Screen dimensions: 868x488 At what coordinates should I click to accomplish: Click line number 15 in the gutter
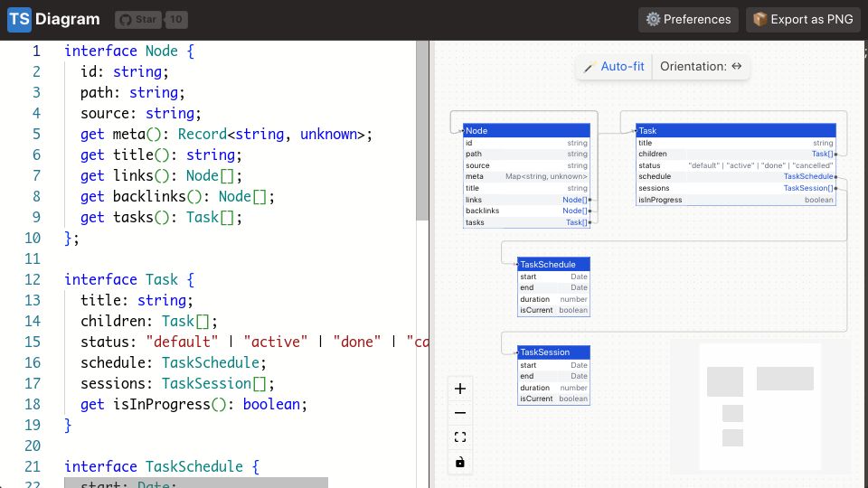coord(33,342)
